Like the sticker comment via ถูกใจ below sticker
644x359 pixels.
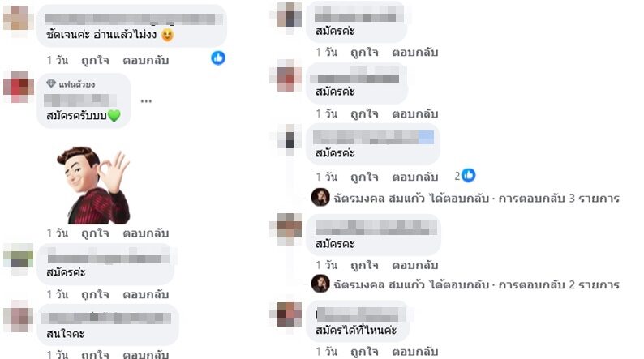click(x=95, y=233)
